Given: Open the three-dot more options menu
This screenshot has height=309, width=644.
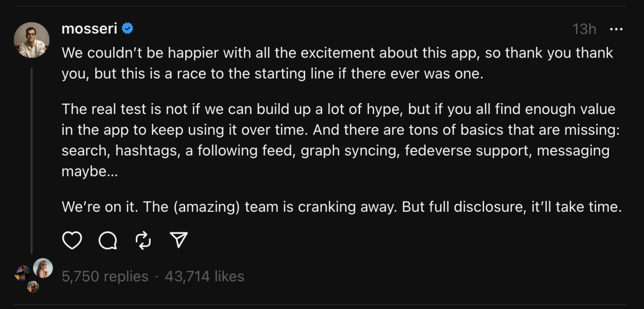Looking at the screenshot, I should coord(616,29).
